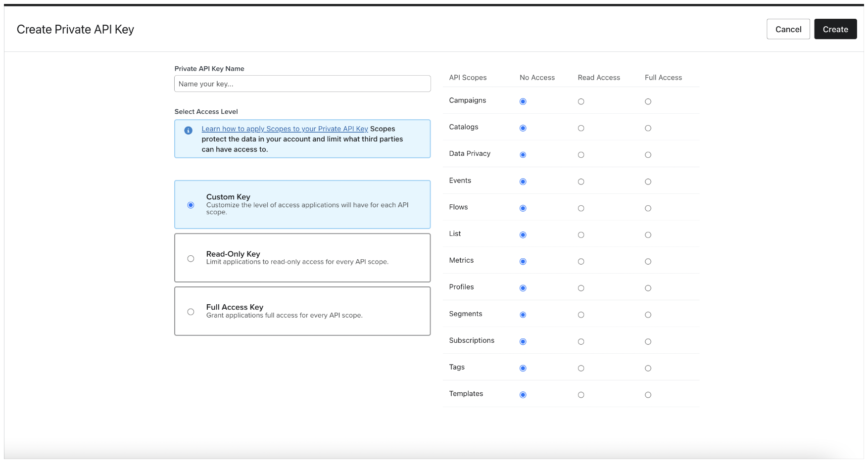This screenshot has width=868, height=465.
Task: Select the Read-Only Key option
Action: click(x=191, y=259)
